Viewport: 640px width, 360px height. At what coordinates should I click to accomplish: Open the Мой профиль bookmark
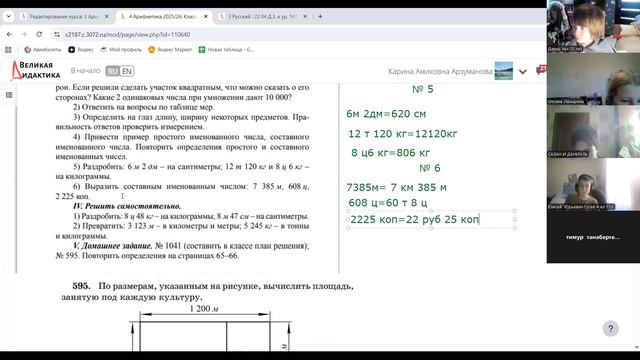pyautogui.click(x=121, y=49)
